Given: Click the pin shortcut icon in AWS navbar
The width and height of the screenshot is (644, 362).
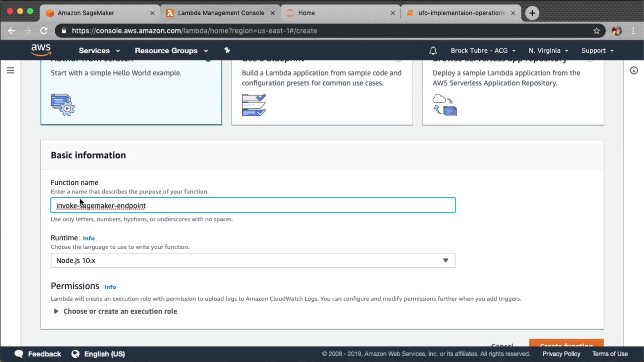Looking at the screenshot, I should [x=227, y=50].
